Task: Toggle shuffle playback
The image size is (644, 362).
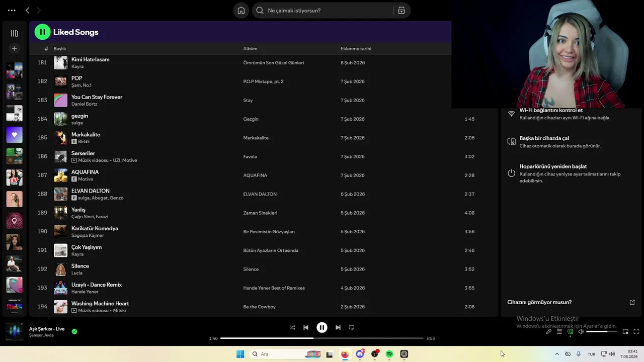Action: (292, 327)
